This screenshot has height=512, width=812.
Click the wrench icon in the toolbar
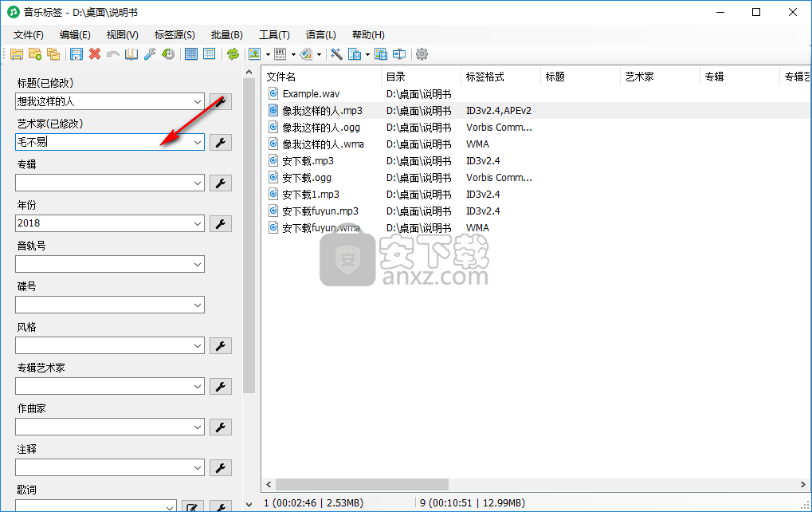click(150, 54)
